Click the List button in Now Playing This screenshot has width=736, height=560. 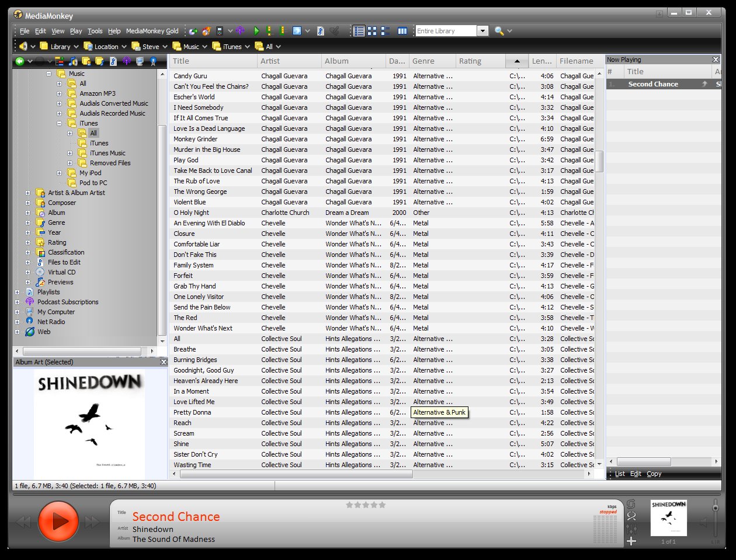click(x=620, y=474)
